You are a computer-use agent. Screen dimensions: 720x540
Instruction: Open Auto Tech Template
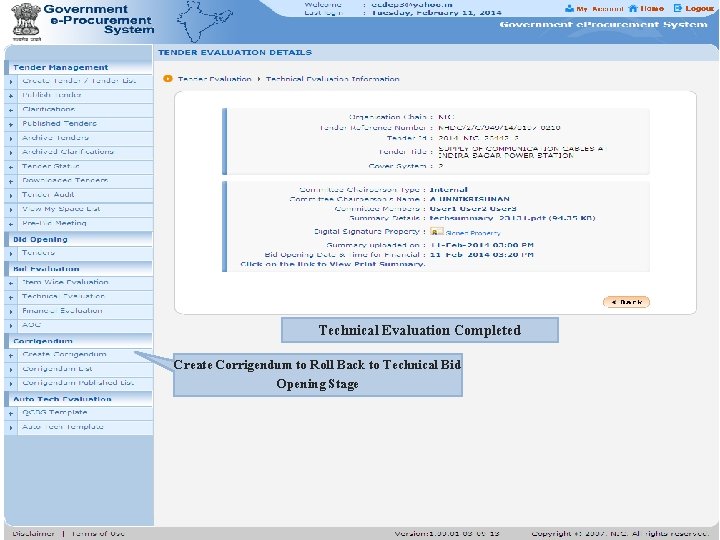click(63, 427)
